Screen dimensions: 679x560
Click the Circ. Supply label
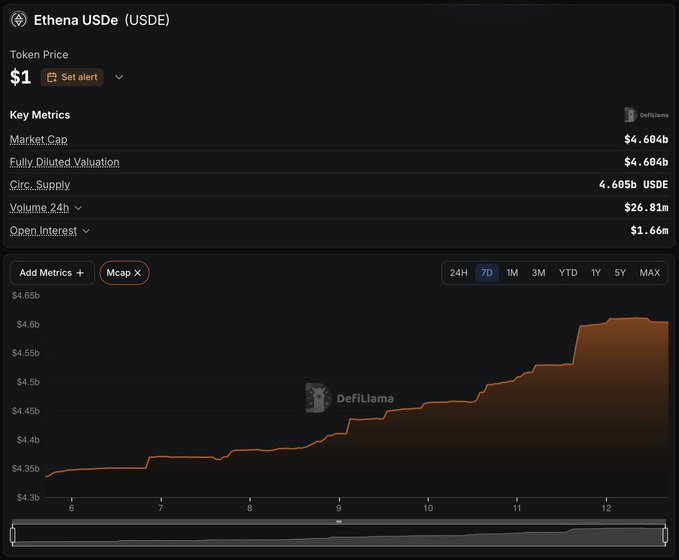(40, 185)
